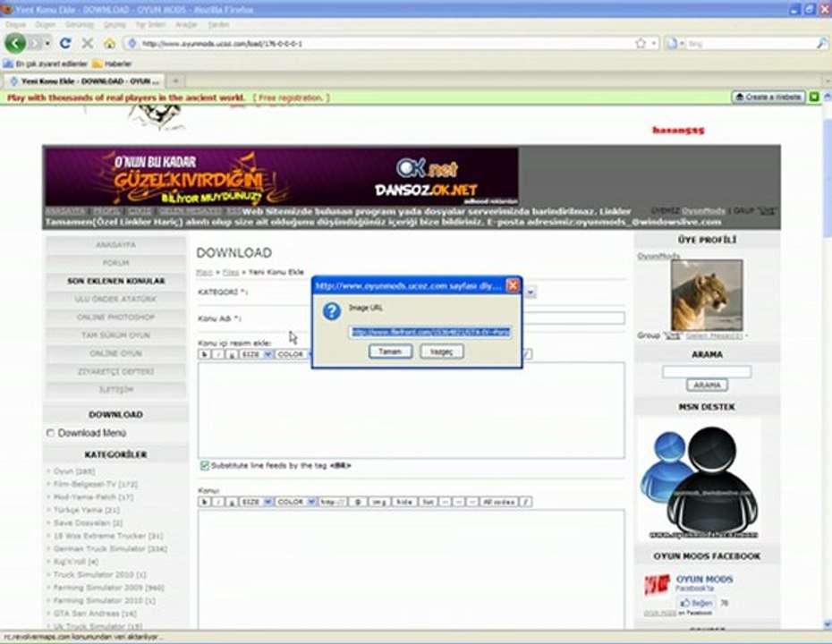This screenshot has width=832, height=644.
Task: Insert an image with the lower img button
Action: (379, 502)
